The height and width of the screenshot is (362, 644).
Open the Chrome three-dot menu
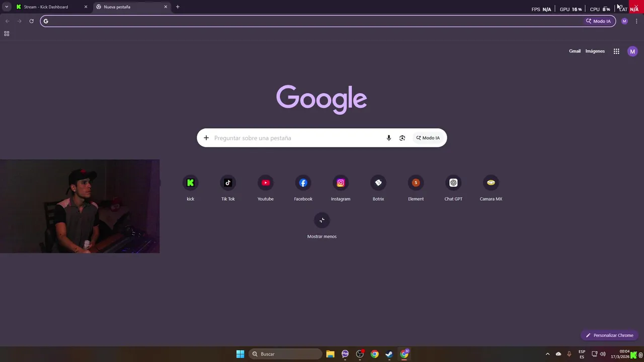pyautogui.click(x=636, y=21)
